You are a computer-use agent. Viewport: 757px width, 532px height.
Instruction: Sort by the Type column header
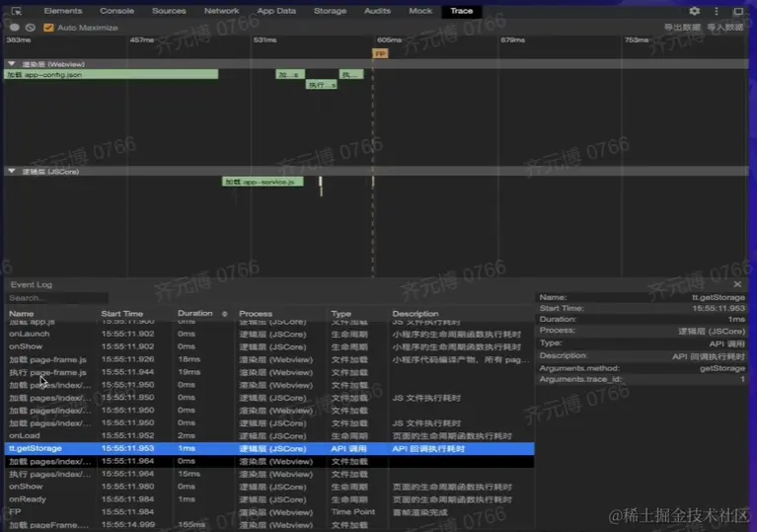[x=341, y=314]
